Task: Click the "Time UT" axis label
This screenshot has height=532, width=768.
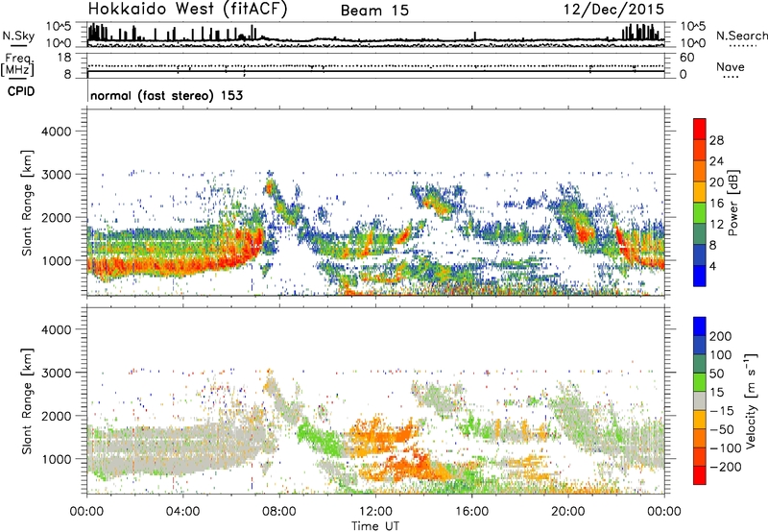Action: (x=375, y=526)
